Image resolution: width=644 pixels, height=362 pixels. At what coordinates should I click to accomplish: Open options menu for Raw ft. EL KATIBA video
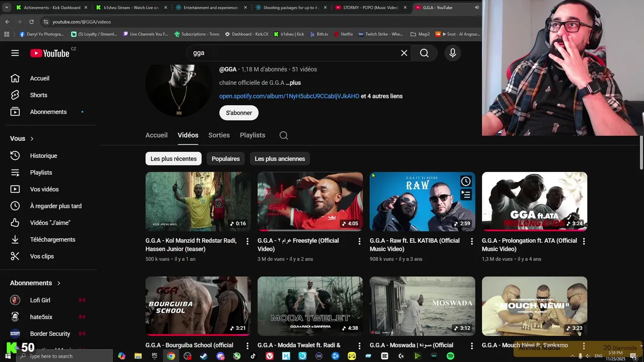click(471, 241)
